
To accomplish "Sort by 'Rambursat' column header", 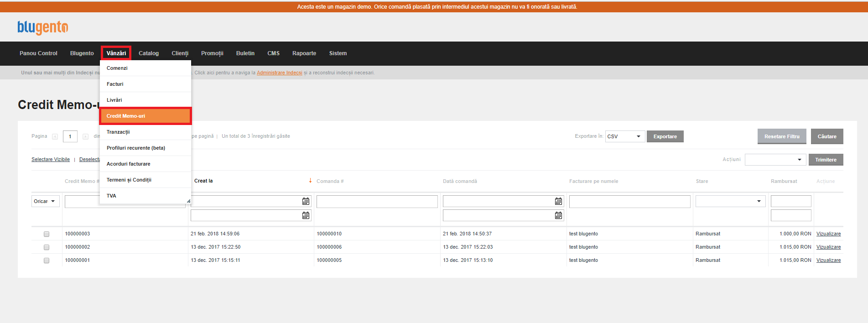I will 784,181.
